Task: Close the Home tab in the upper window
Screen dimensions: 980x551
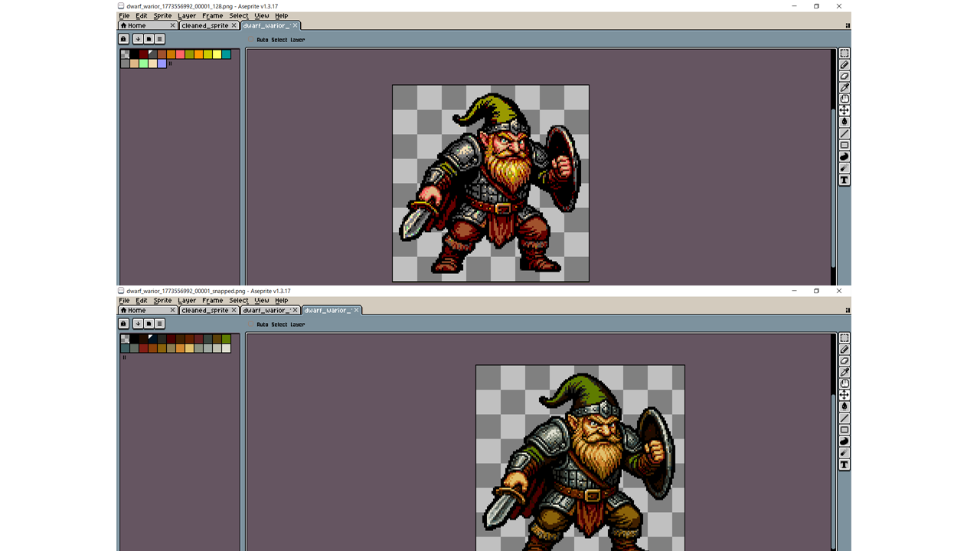Action: pos(172,26)
